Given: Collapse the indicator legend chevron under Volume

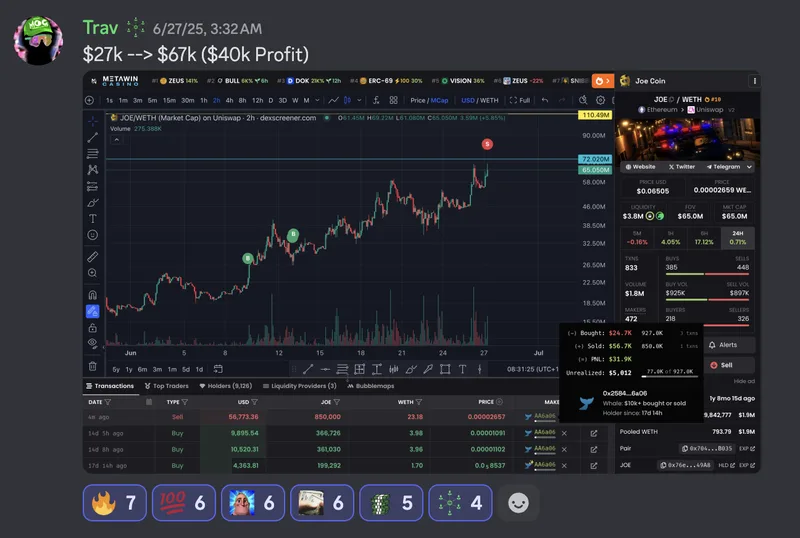Looking at the screenshot, I should [x=116, y=139].
